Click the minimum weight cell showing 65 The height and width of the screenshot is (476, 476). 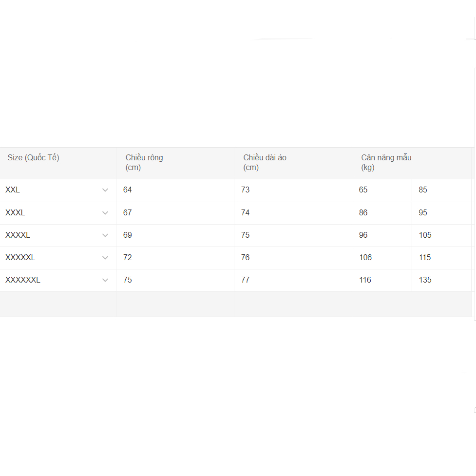tap(381, 190)
